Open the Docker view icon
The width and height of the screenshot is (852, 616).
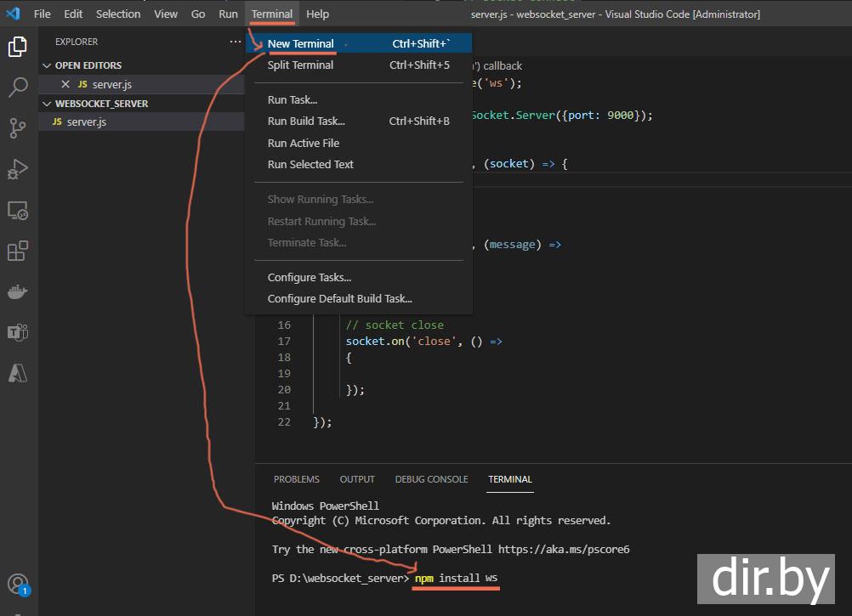tap(18, 292)
